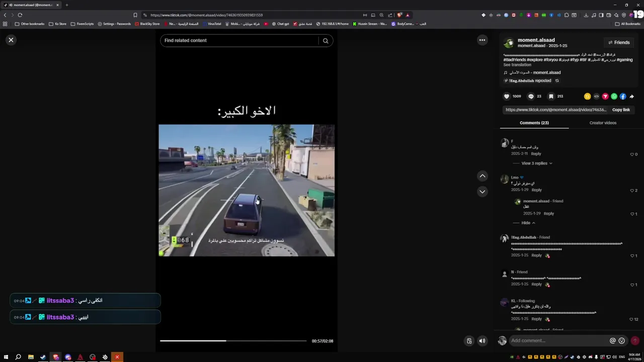This screenshot has width=644, height=362.
Task: Open BlackSky Store bookmark
Action: point(147,24)
